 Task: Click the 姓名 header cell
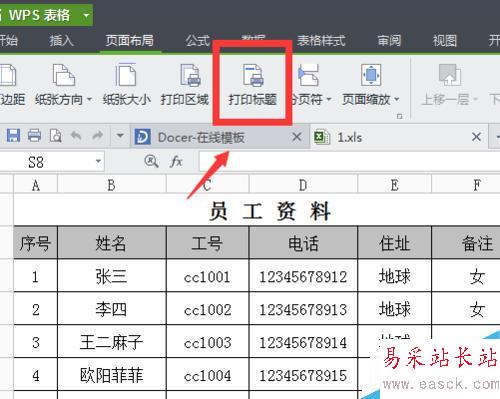pyautogui.click(x=111, y=243)
